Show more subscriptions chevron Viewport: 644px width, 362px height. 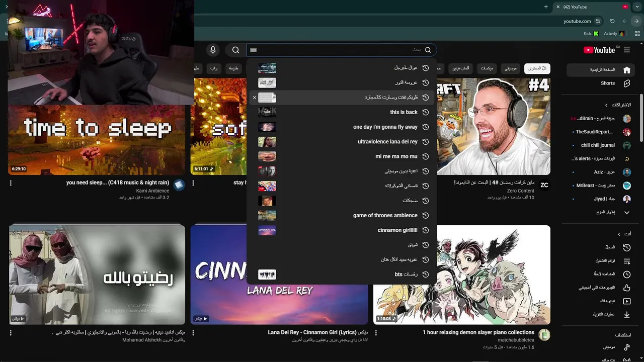[x=627, y=212]
